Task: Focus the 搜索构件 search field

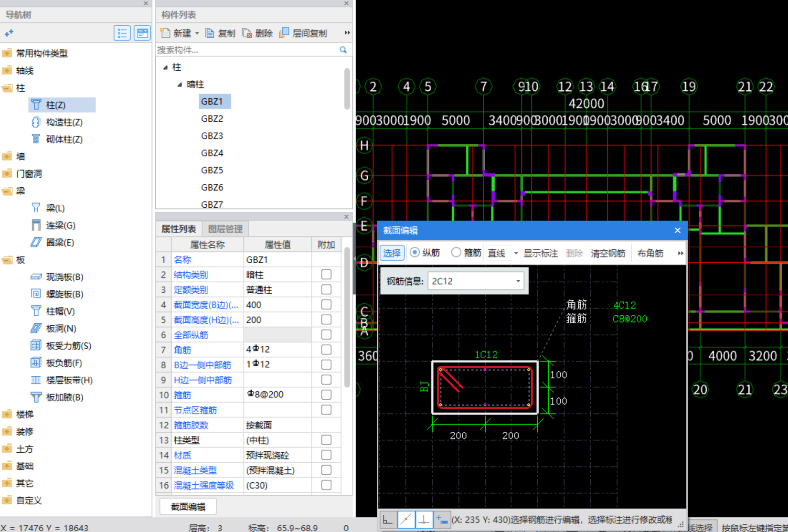Action: [x=247, y=50]
